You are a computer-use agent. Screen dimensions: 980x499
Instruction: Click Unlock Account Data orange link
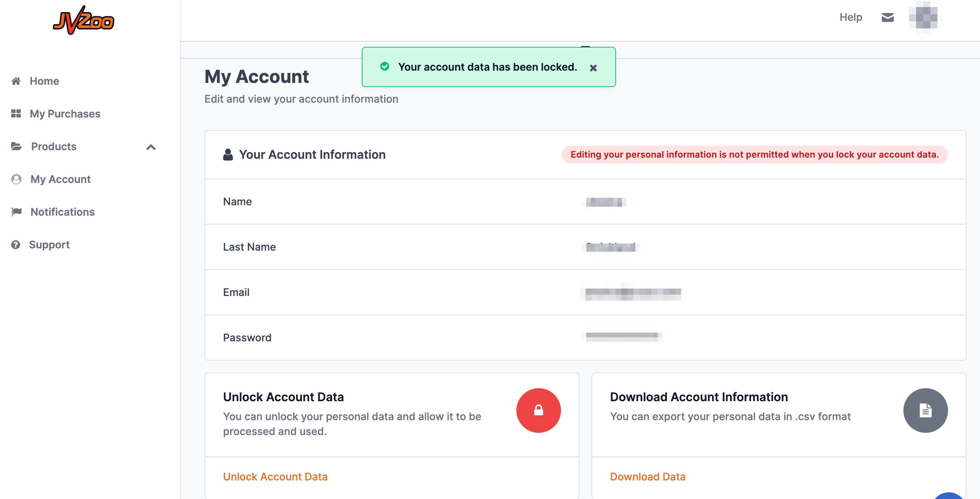[x=275, y=477]
